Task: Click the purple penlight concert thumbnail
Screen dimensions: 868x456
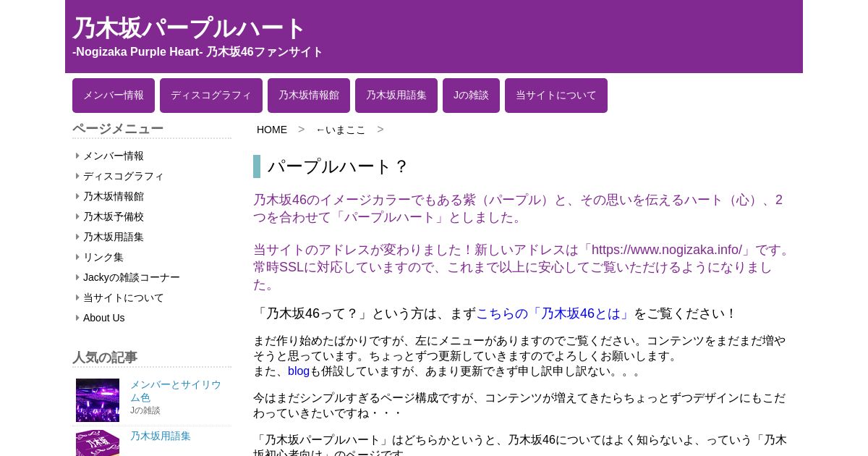Action: [x=98, y=400]
